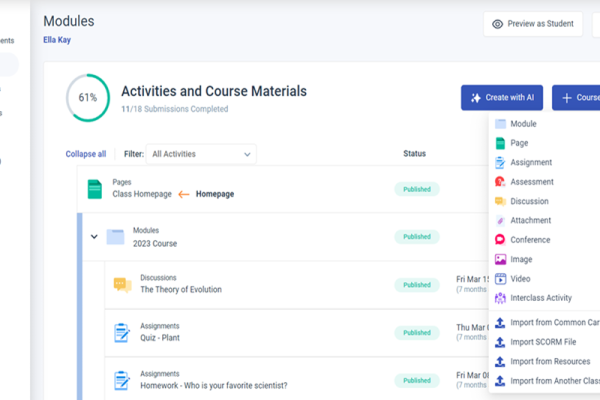This screenshot has width=600, height=400.
Task: Click the green page icon for Class Homepage
Action: 95,189
